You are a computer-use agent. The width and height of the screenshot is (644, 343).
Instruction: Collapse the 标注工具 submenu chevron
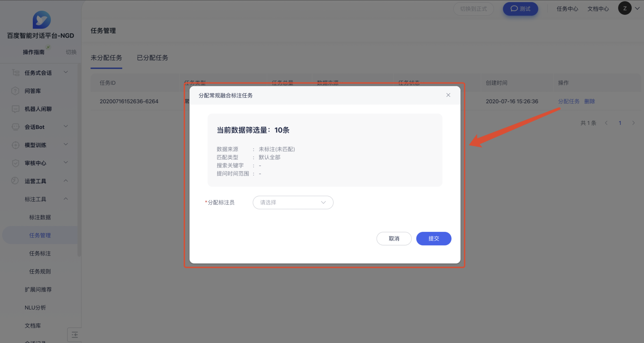click(66, 199)
